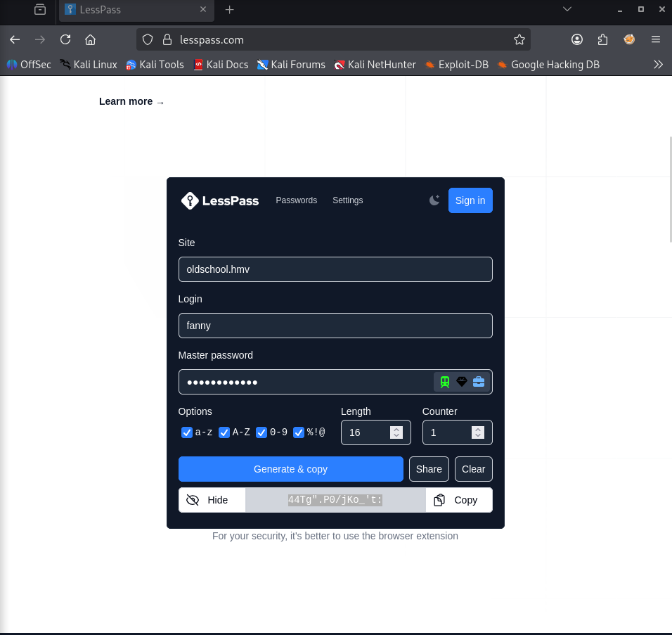Open the Exploit-DB bookmark

tap(456, 65)
